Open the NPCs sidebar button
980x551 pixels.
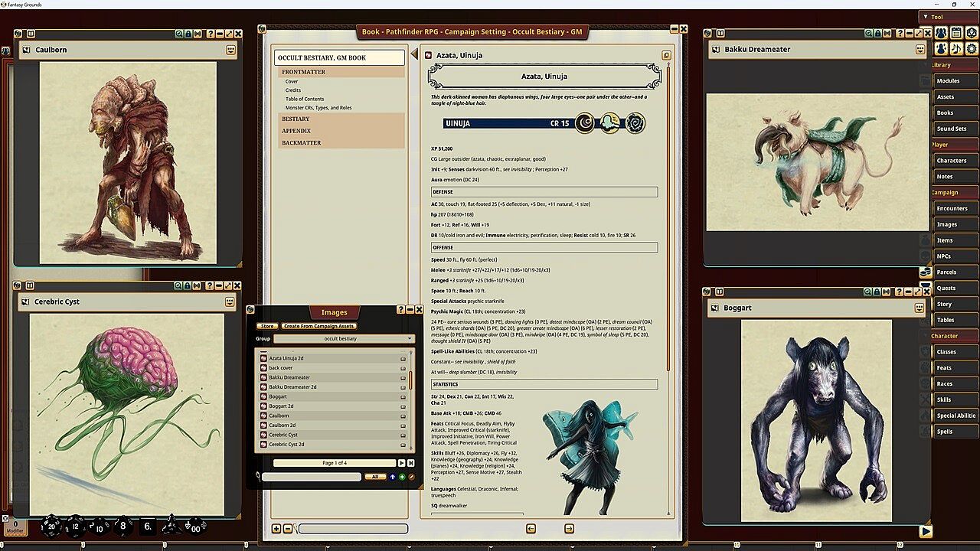click(x=955, y=256)
